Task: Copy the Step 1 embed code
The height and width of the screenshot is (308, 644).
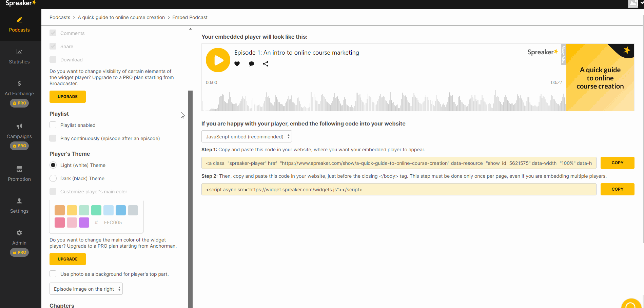Action: click(617, 162)
